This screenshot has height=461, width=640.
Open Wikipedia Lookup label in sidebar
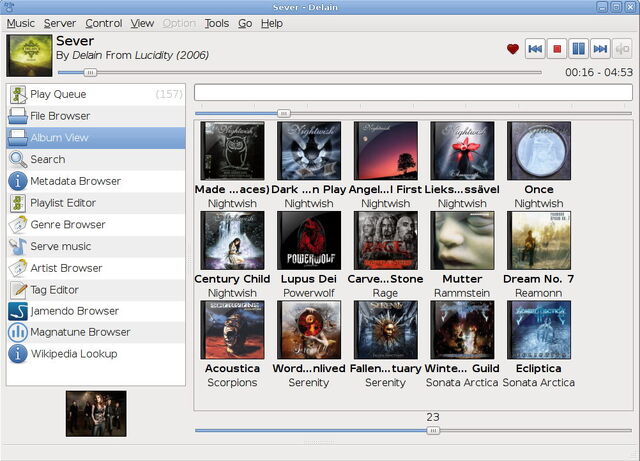(x=74, y=354)
